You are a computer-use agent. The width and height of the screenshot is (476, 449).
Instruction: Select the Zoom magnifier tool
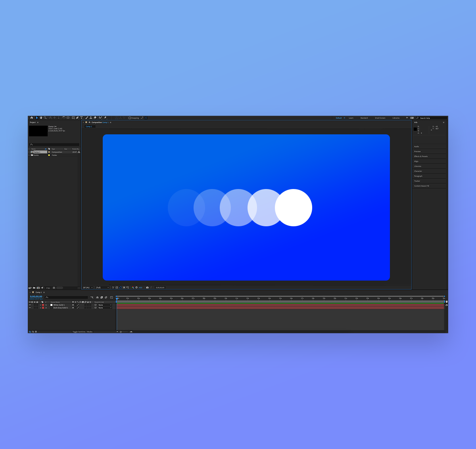(x=45, y=118)
